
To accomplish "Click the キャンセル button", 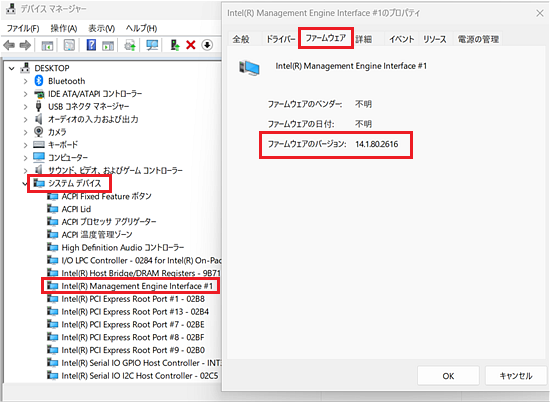I will [x=516, y=376].
